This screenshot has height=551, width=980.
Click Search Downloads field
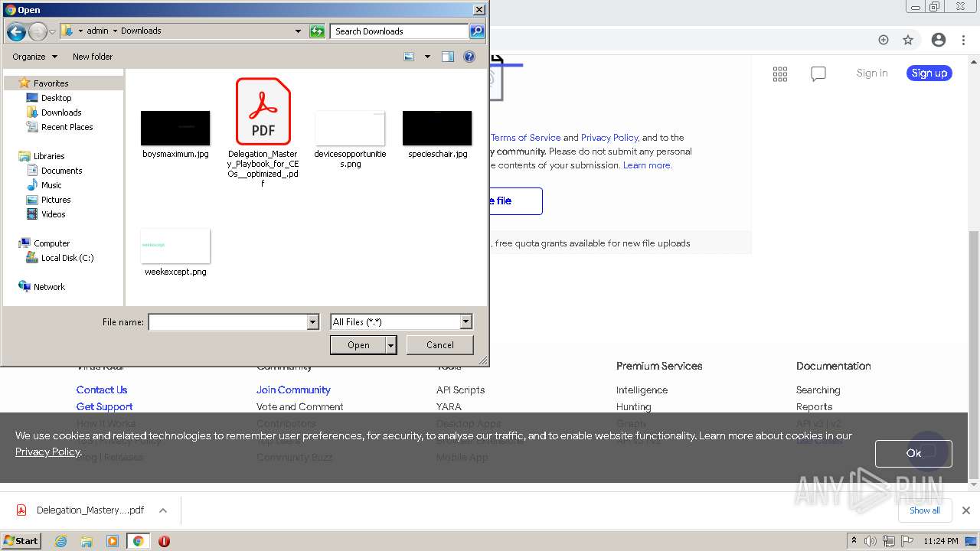point(400,31)
